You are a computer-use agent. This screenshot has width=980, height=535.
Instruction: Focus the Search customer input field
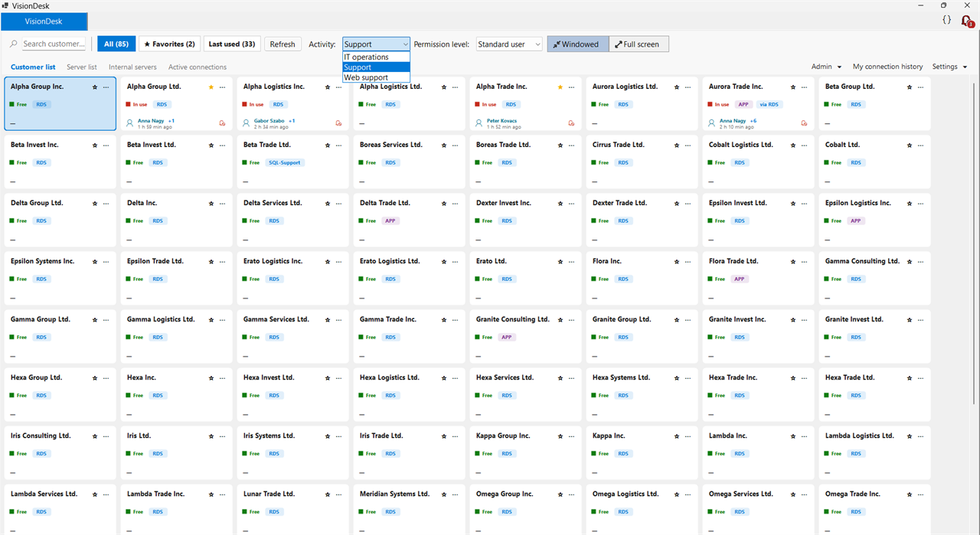54,44
